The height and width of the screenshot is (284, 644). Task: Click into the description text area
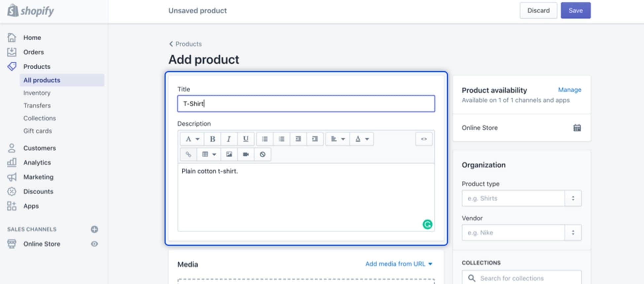coord(306,197)
